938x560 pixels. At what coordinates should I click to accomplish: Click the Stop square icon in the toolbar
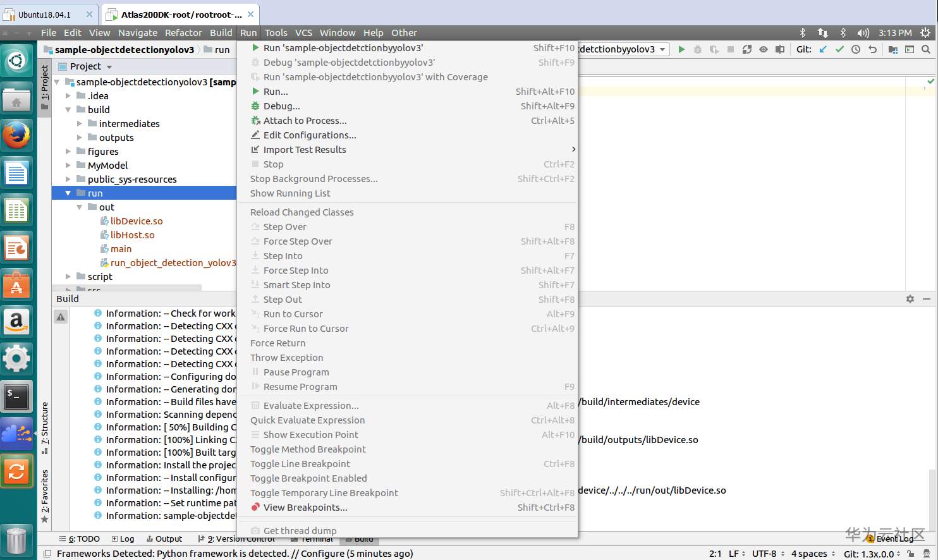point(731,49)
